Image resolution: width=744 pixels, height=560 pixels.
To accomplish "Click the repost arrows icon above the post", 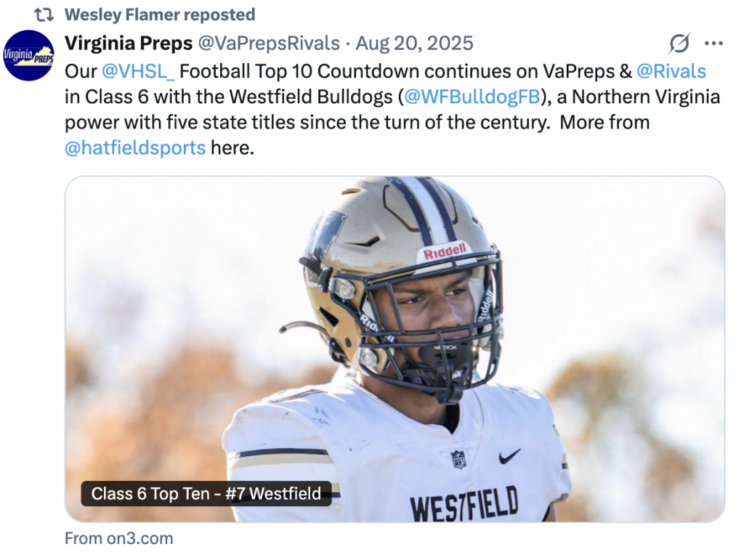I will coord(45,15).
